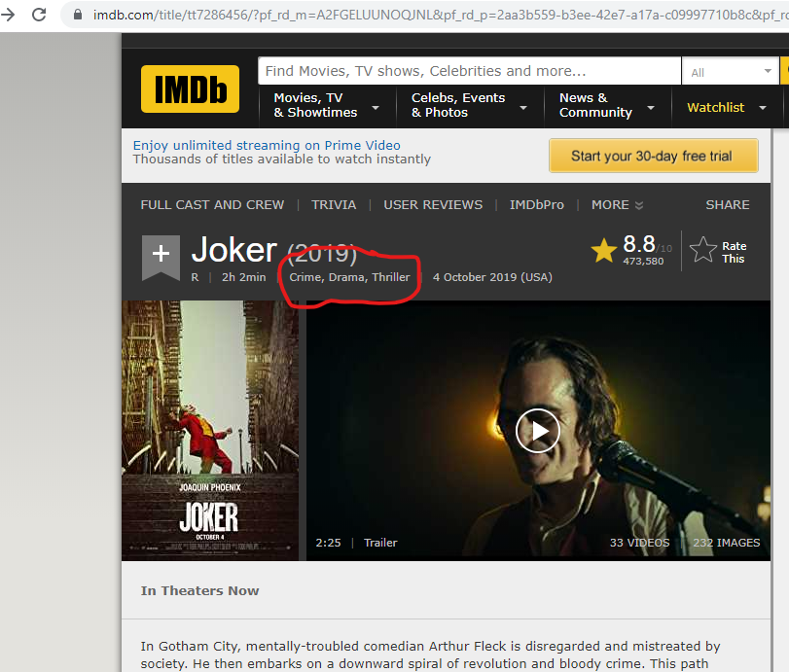This screenshot has width=789, height=672.
Task: Click the padlock site info icon
Action: pos(78,14)
